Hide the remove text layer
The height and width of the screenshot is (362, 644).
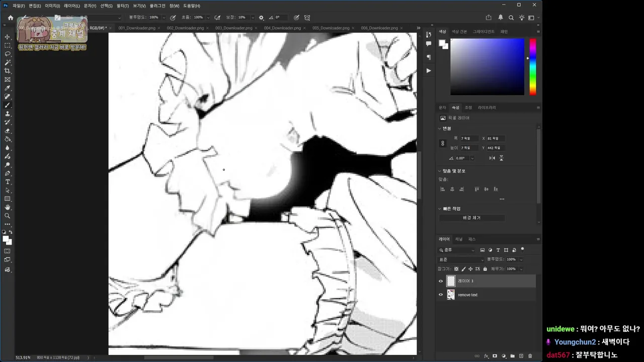441,295
